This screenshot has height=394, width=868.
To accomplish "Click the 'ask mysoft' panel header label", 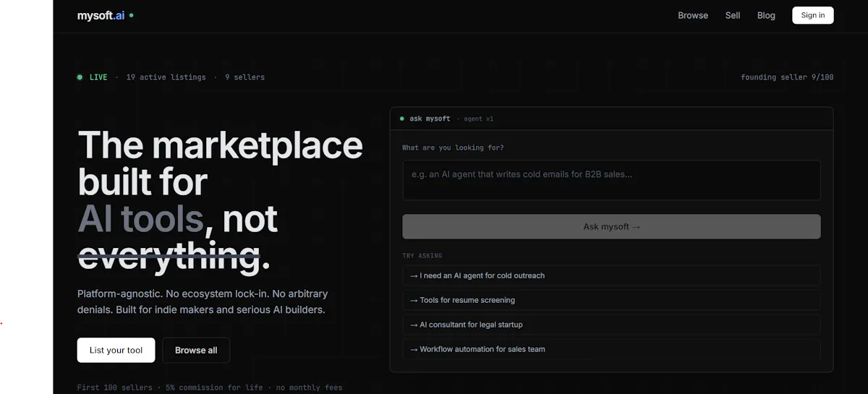I will (x=430, y=119).
